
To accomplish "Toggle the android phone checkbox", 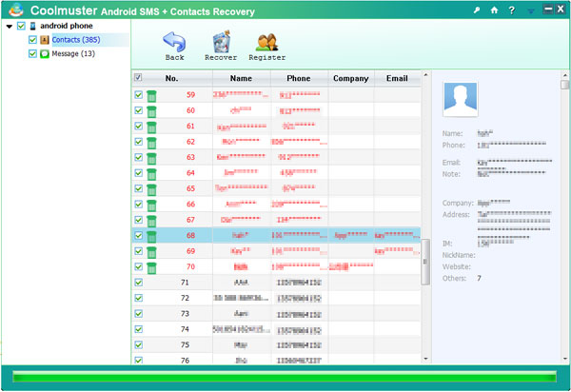I will point(21,26).
